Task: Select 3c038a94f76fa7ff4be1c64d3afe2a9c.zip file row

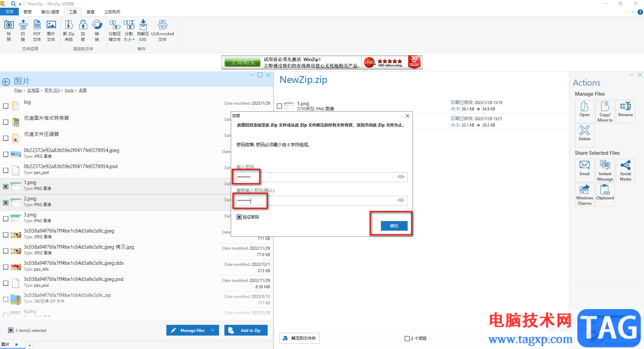Action: (137, 299)
